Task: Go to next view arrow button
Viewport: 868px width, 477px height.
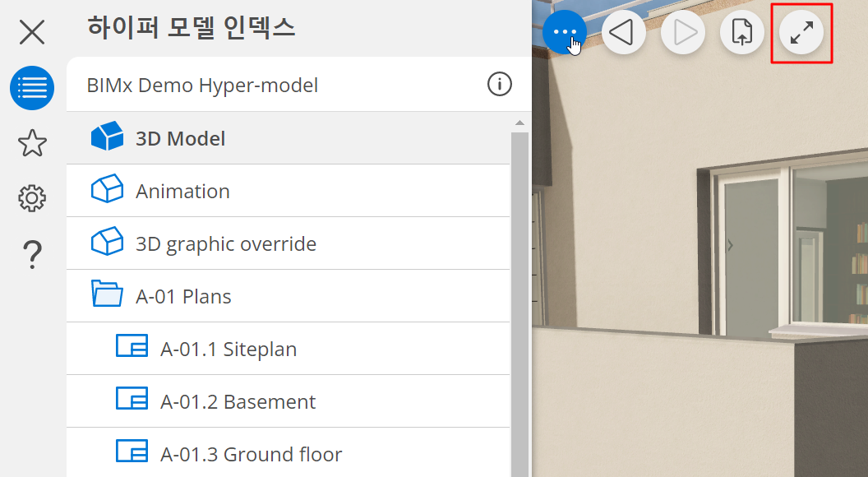Action: pos(683,33)
